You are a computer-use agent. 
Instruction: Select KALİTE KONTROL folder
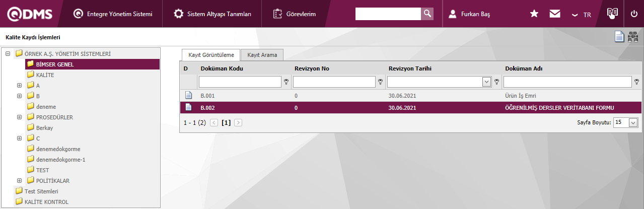point(46,202)
